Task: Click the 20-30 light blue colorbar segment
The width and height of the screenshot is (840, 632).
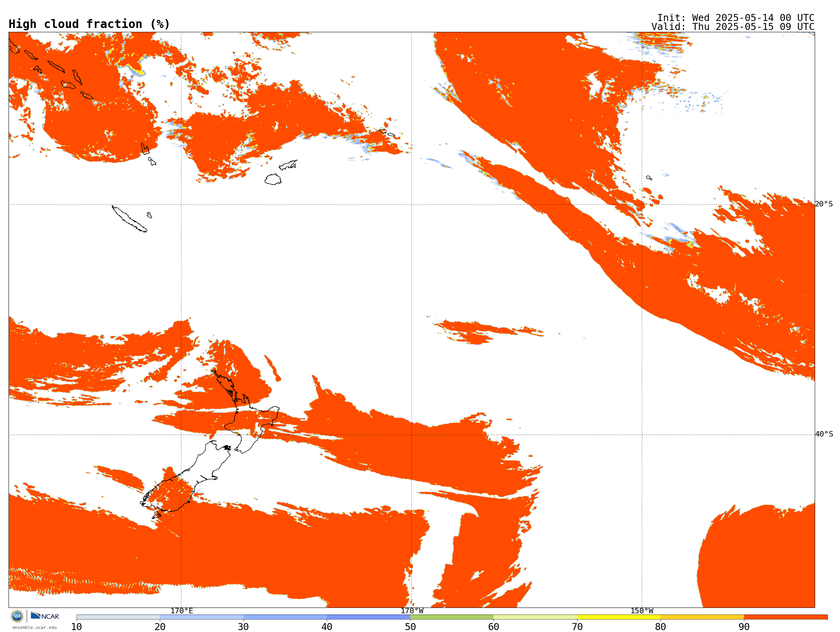Action: 201,617
